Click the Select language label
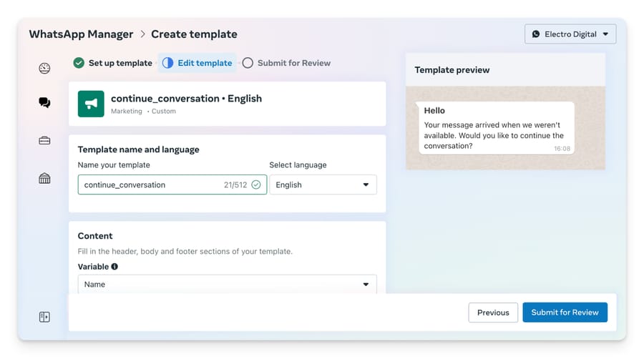Screen dimensions: 644x359 [x=298, y=165]
